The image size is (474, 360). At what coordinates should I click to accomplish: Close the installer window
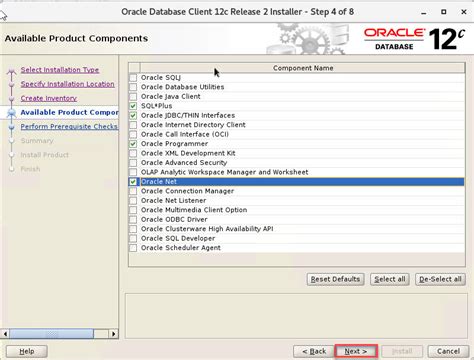[x=464, y=12]
